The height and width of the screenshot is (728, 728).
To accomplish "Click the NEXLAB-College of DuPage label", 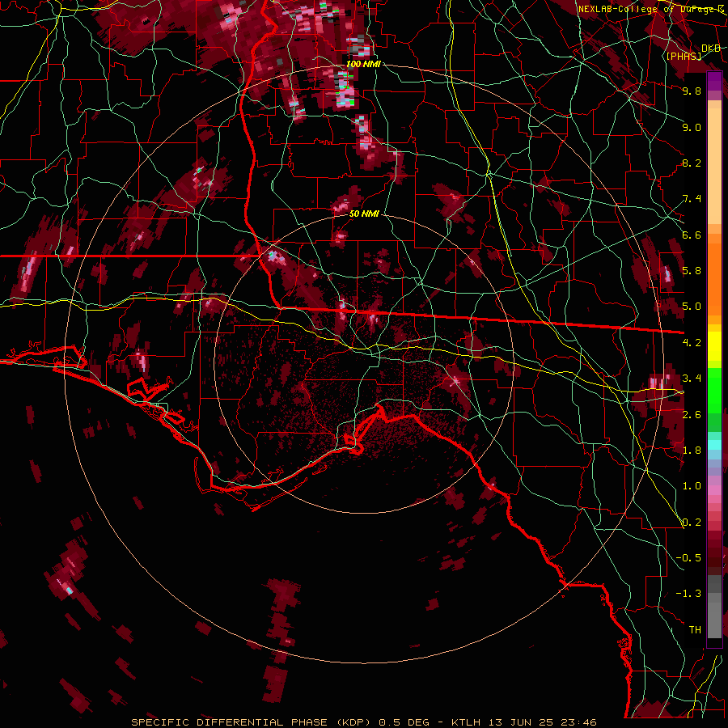I will click(651, 9).
